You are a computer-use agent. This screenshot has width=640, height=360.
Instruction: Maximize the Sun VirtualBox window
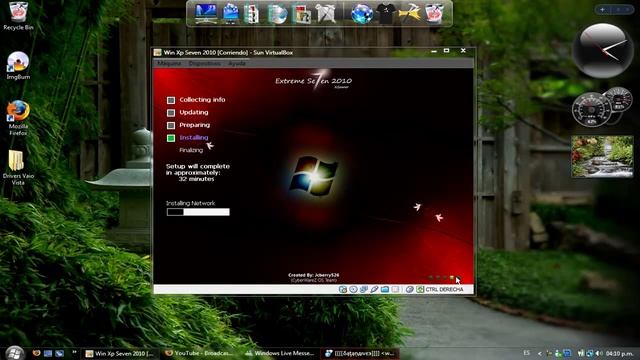447,51
